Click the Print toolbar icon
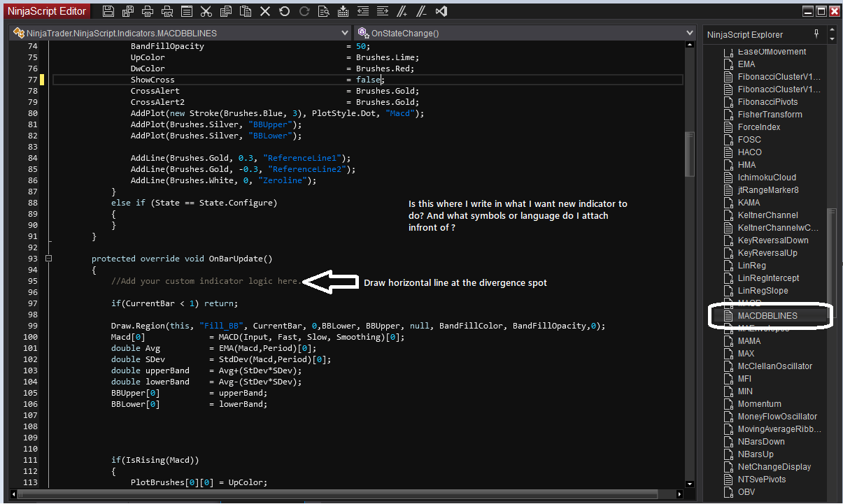This screenshot has height=504, width=843. click(x=147, y=11)
